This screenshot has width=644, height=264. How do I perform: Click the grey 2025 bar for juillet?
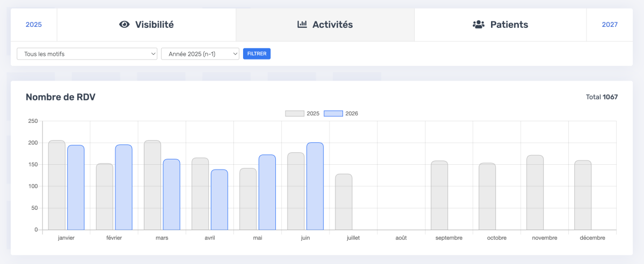344,202
